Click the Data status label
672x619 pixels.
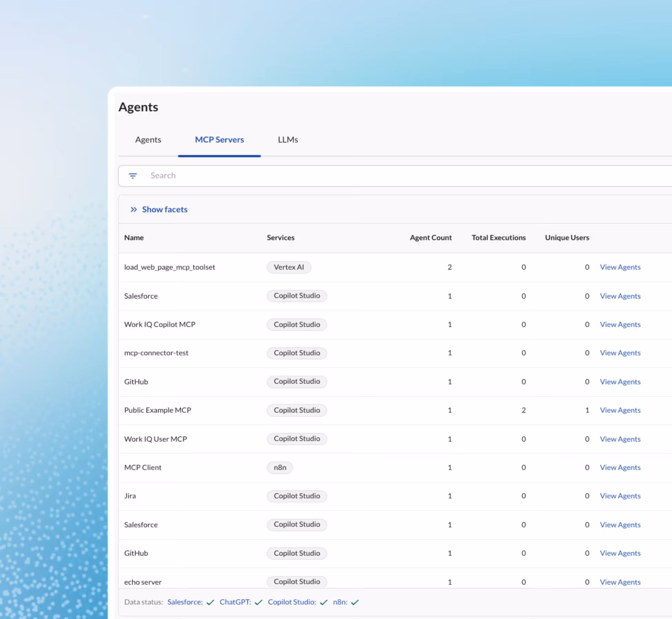(x=143, y=602)
